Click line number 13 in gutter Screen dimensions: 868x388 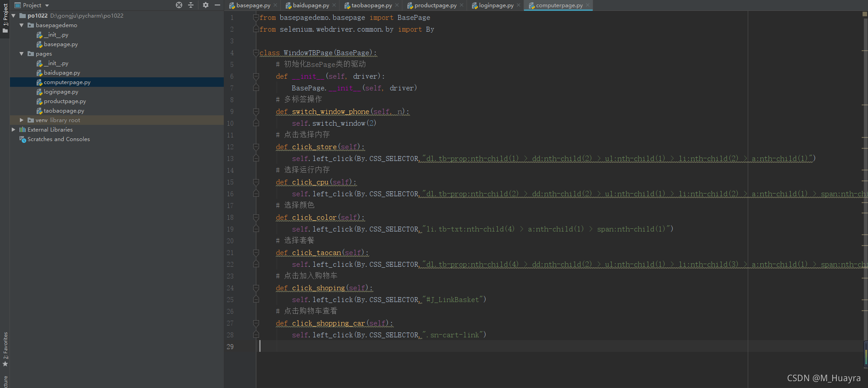[231, 159]
